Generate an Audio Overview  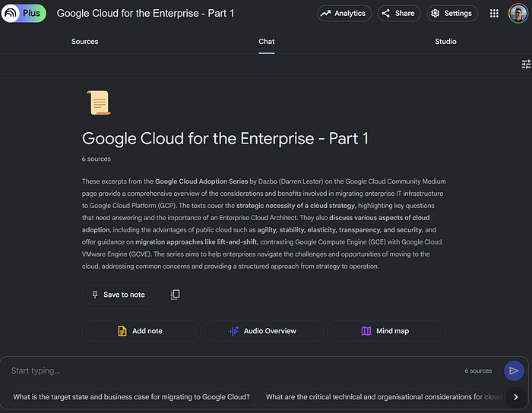(x=264, y=331)
